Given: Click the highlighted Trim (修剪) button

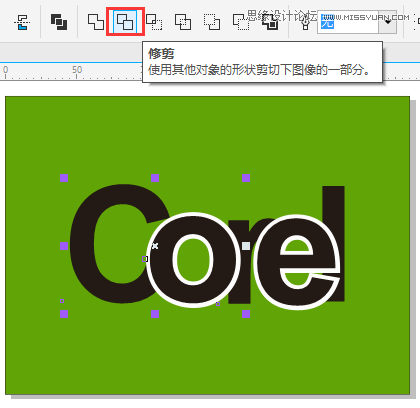Looking at the screenshot, I should 125,22.
